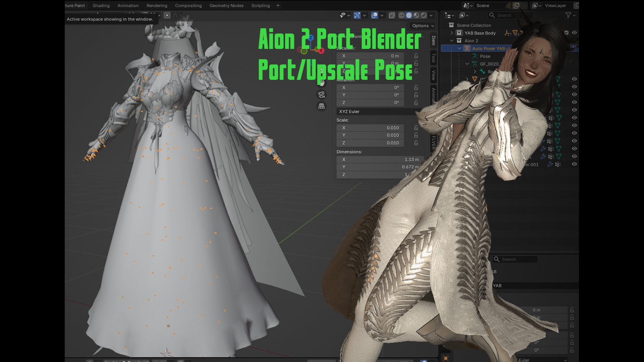Toggle lock on Rotation X

[416, 87]
